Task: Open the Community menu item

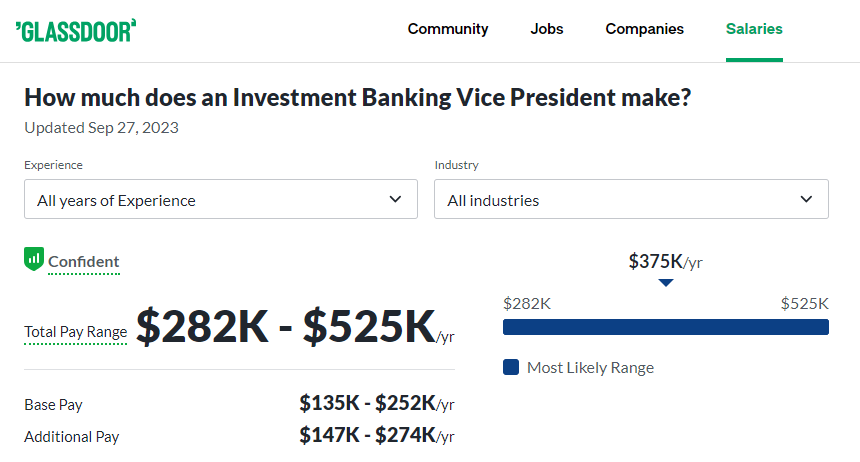Action: (x=448, y=29)
